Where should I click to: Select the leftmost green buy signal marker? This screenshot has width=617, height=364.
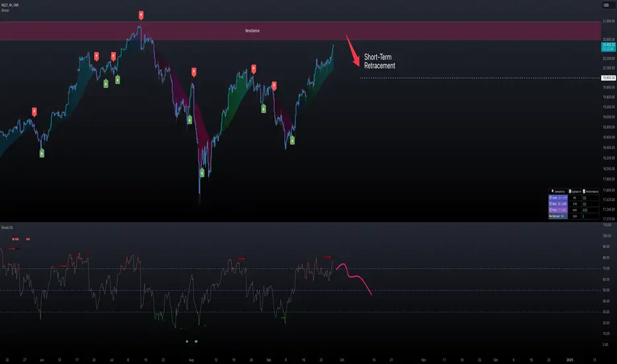pos(42,153)
